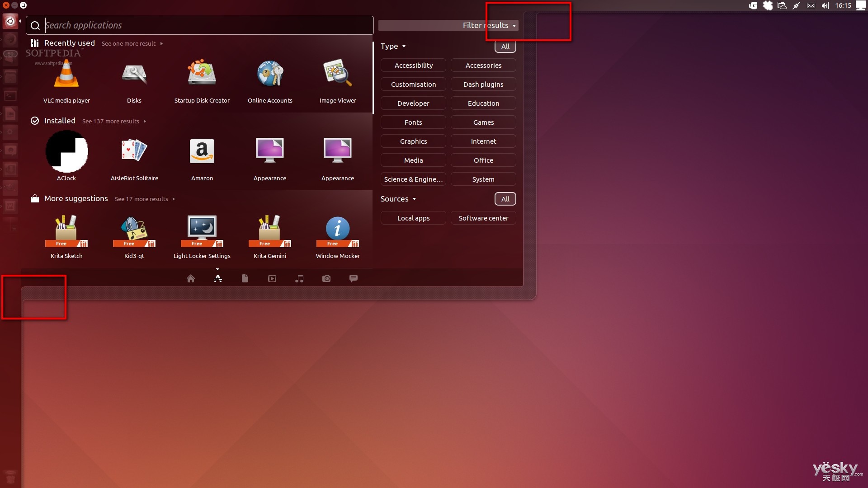
Task: Open Startup Disk Creator
Action: click(x=202, y=81)
